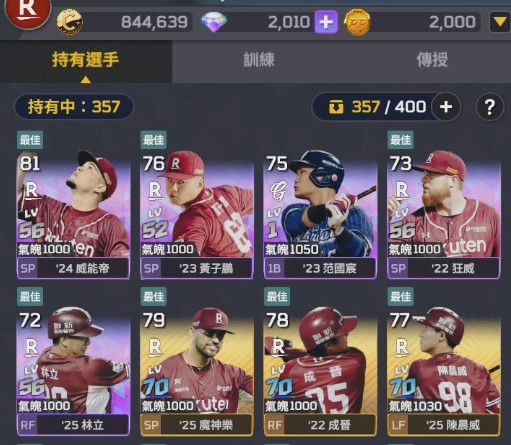Open the '23 黃子鵬 player card
Screen dimensions: 511x445
tap(197, 214)
